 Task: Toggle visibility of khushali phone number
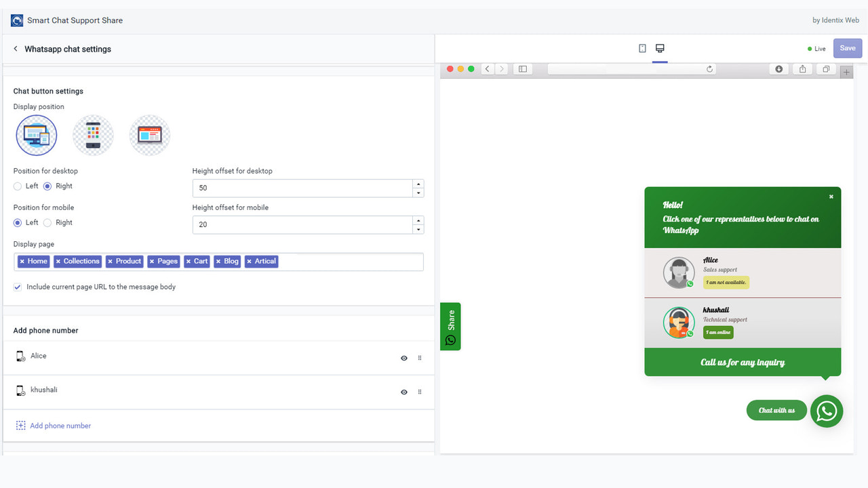coord(403,392)
